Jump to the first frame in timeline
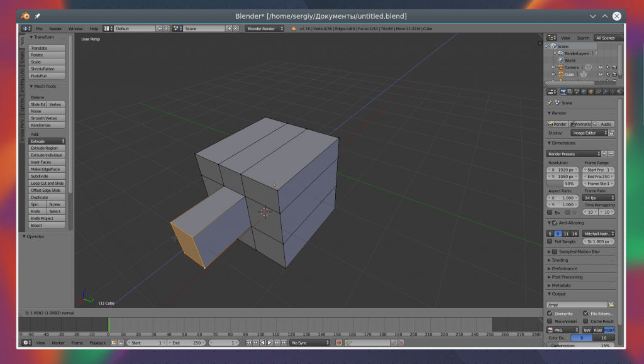Screen dimensions: 644x364 pyautogui.click(x=249, y=343)
